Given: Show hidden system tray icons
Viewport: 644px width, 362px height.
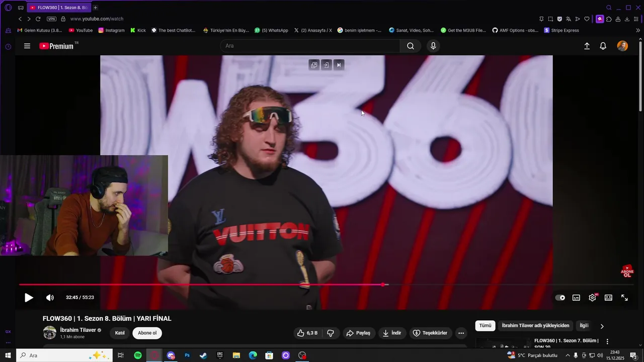Looking at the screenshot, I should tap(568, 355).
